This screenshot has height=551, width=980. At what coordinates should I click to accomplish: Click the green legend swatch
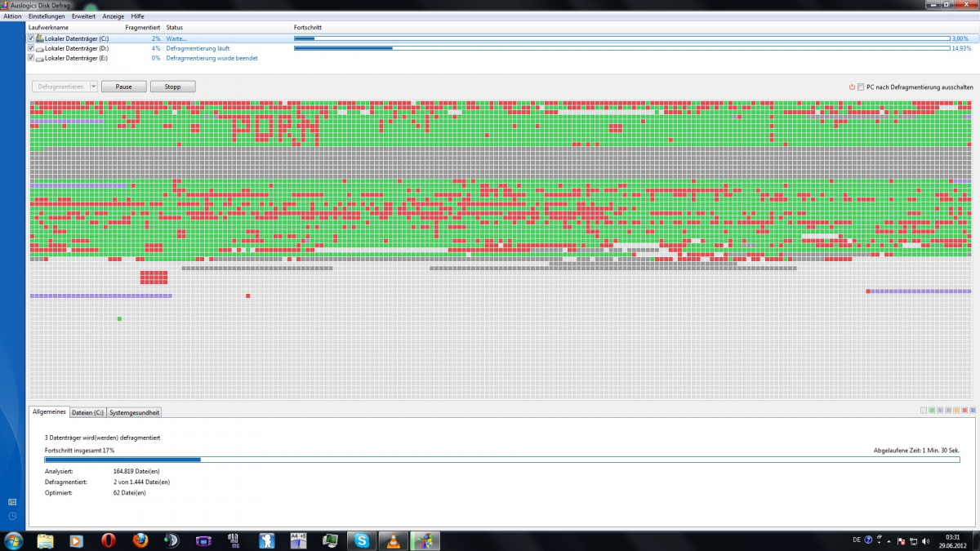click(932, 411)
